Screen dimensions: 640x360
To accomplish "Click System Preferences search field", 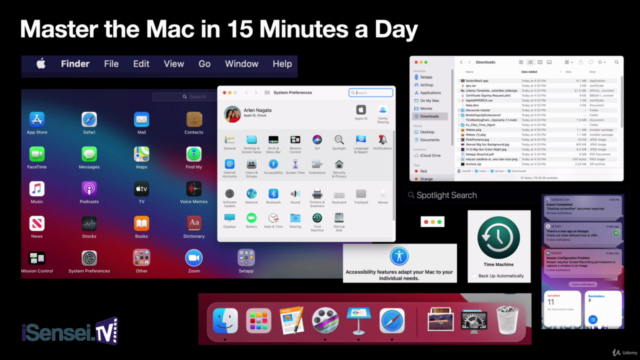I will (x=371, y=93).
